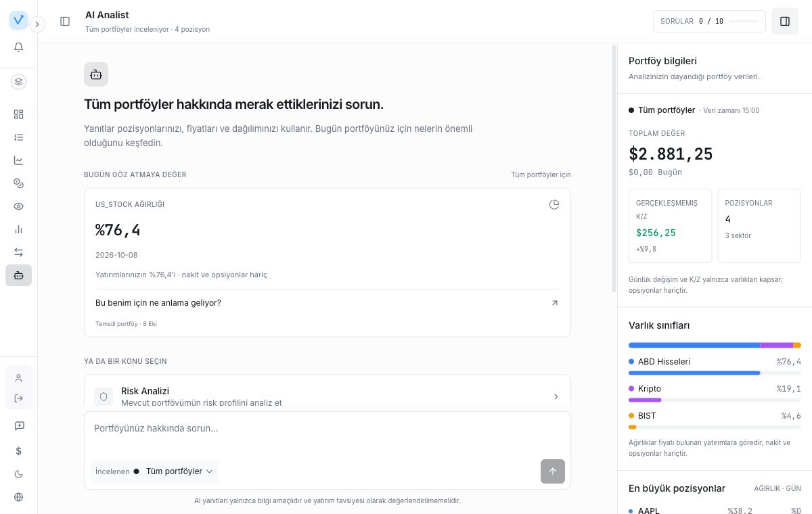Image resolution: width=812 pixels, height=514 pixels.
Task: Click the US_STOCK AĞIRLIĞI card value %76,4
Action: pos(118,230)
